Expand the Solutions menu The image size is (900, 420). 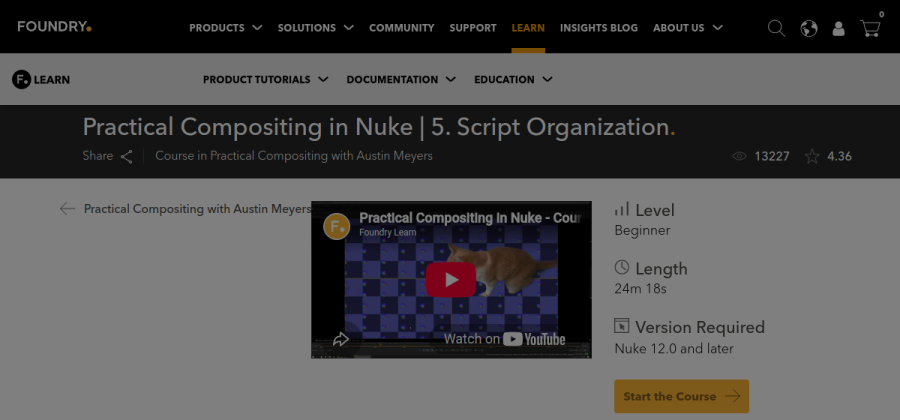coord(316,28)
